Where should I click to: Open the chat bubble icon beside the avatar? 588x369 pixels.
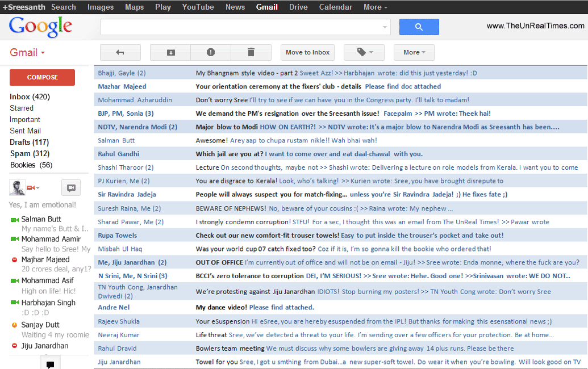click(x=71, y=188)
